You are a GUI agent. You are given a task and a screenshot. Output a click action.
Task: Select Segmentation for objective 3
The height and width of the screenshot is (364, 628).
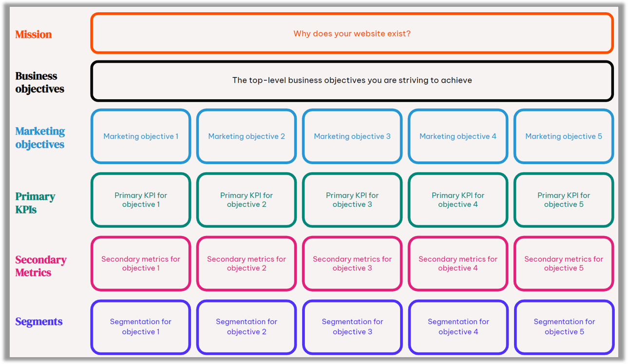coord(352,327)
